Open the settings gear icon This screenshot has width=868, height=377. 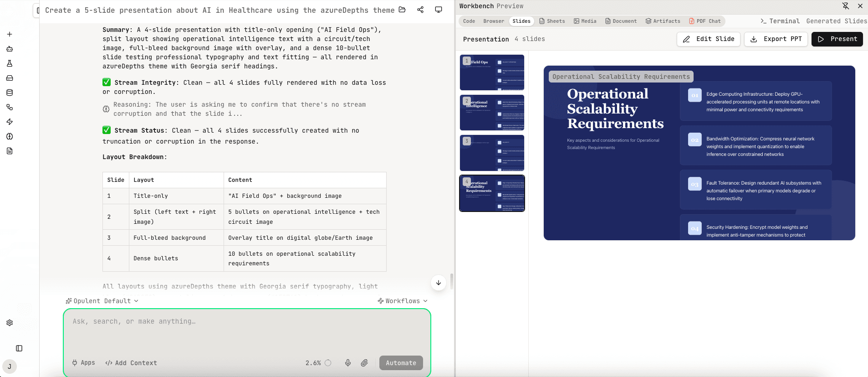pyautogui.click(x=10, y=323)
